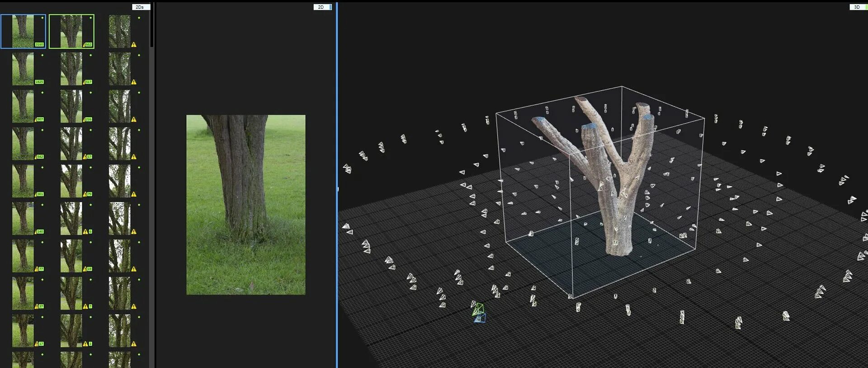The image size is (868, 368).
Task: Open the thumbnail labeled 542
Action: coord(23,143)
